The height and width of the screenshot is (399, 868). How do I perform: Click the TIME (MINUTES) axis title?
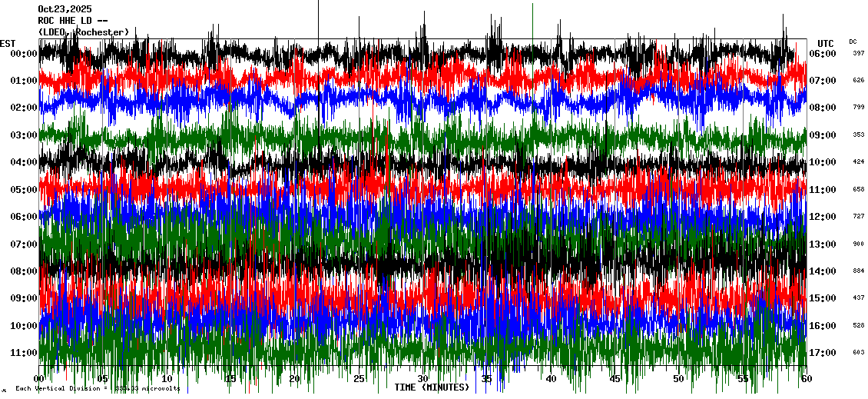tap(432, 387)
